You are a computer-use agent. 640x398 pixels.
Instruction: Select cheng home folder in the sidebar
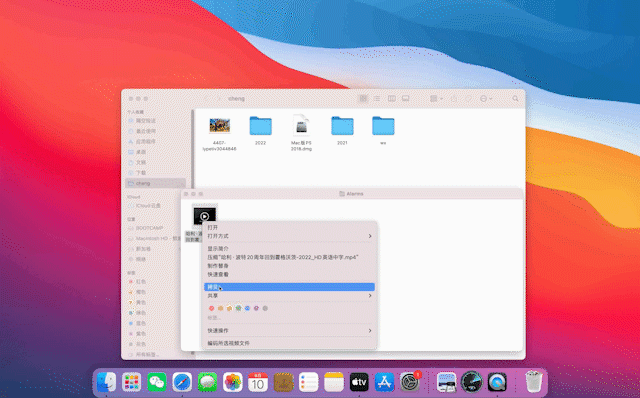point(156,183)
